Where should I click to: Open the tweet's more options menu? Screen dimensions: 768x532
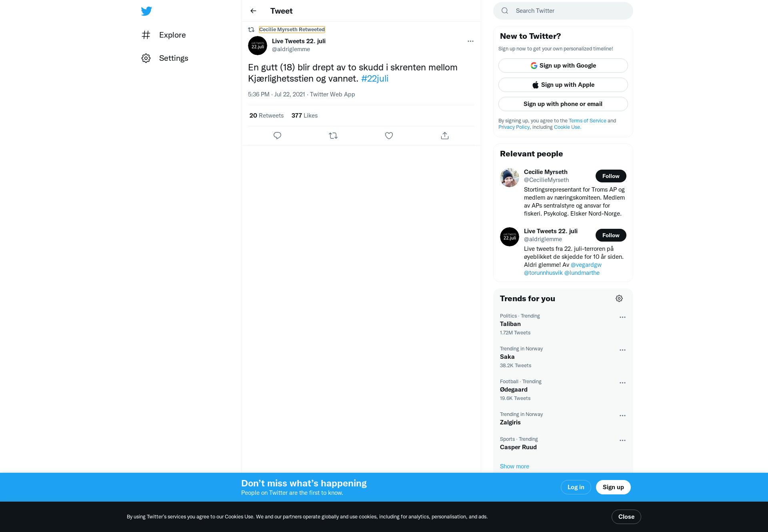click(x=470, y=41)
